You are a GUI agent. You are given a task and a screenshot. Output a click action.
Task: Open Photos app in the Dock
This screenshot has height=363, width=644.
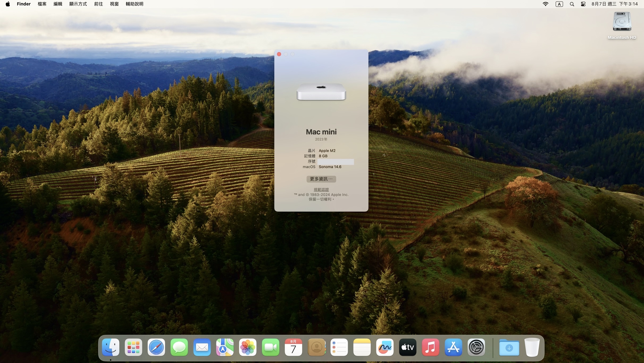(248, 347)
